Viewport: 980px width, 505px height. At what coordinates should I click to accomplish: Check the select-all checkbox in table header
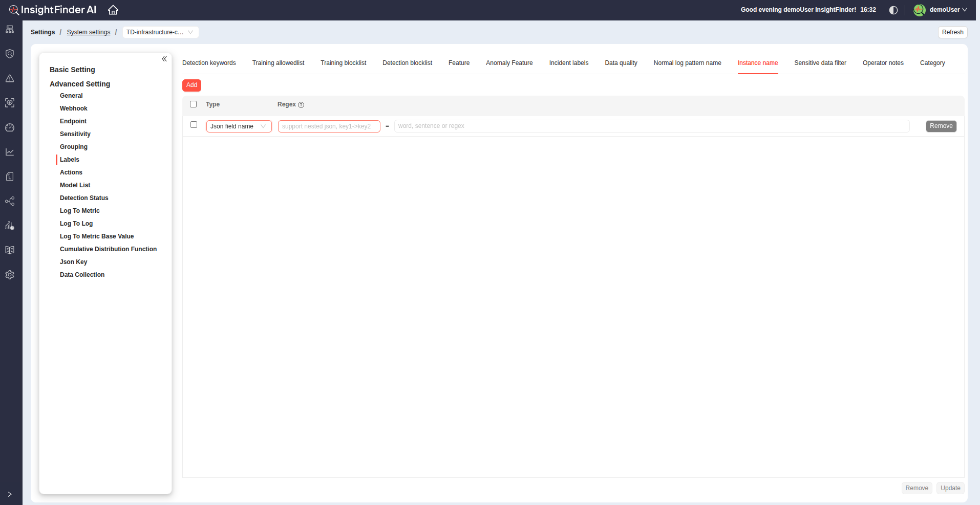point(194,104)
